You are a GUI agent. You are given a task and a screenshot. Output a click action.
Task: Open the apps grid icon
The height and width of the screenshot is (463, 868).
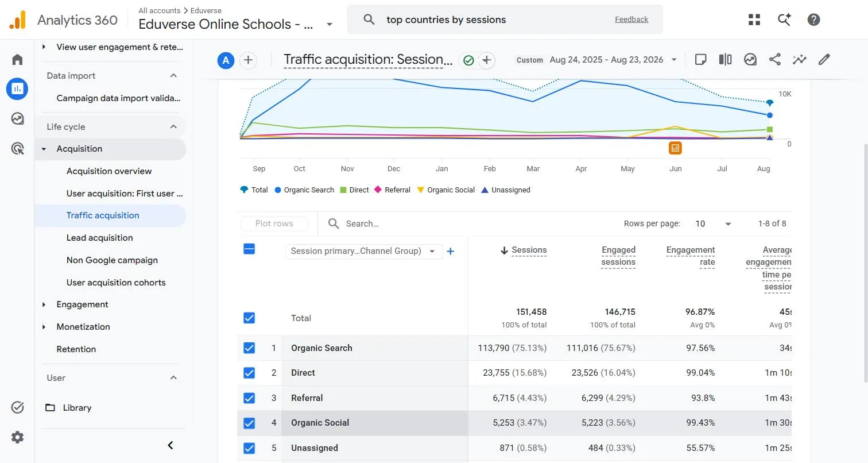click(754, 20)
